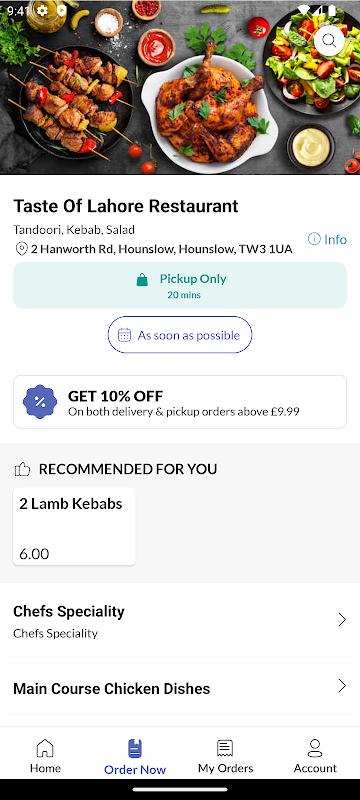Tap the calendar schedule icon
The height and width of the screenshot is (800, 360).
click(124, 335)
